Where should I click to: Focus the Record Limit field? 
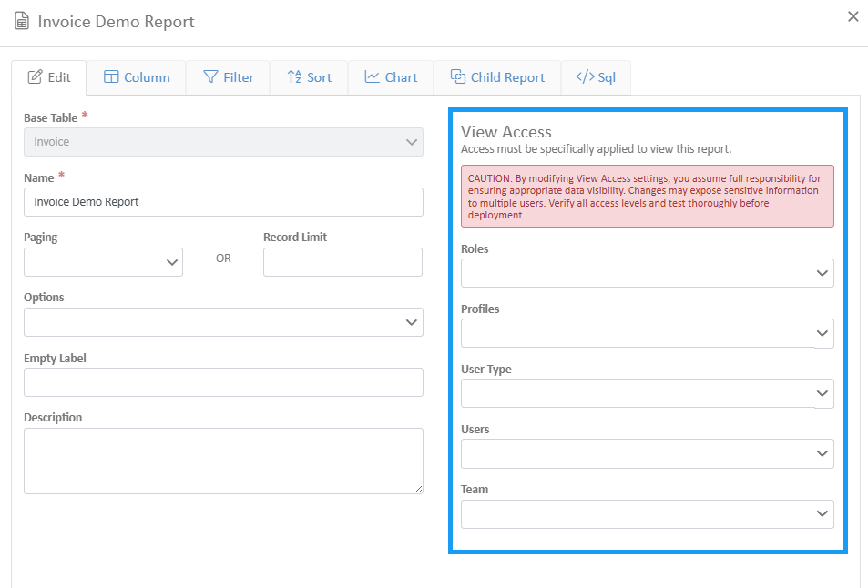[x=342, y=262]
